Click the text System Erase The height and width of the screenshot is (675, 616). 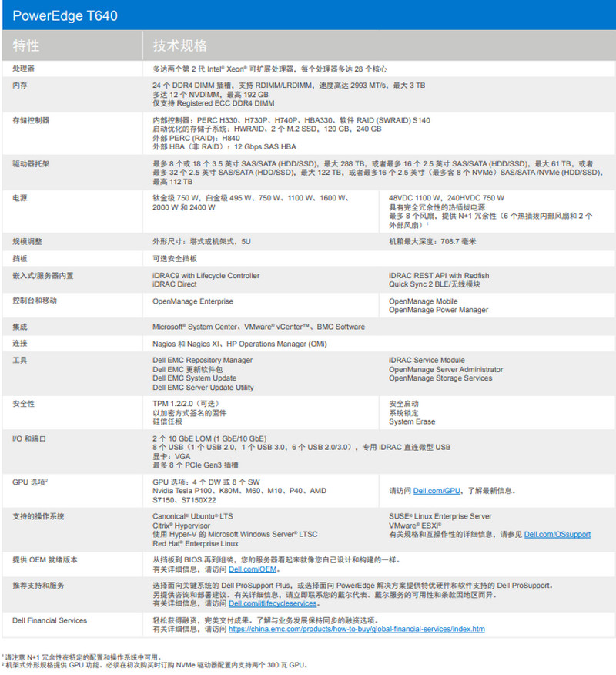click(x=412, y=421)
